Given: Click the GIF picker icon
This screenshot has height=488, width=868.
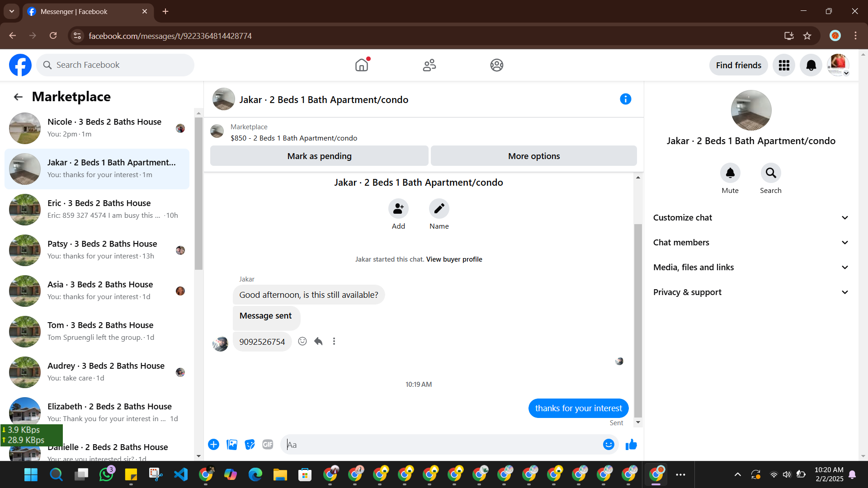Looking at the screenshot, I should [268, 445].
